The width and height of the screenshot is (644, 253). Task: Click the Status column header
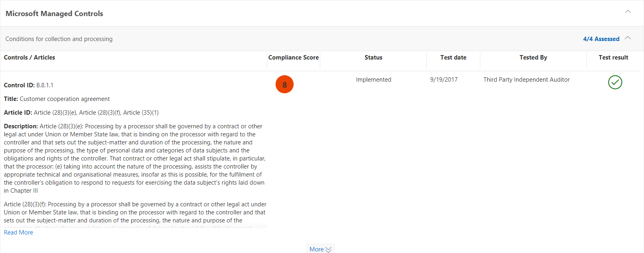373,58
